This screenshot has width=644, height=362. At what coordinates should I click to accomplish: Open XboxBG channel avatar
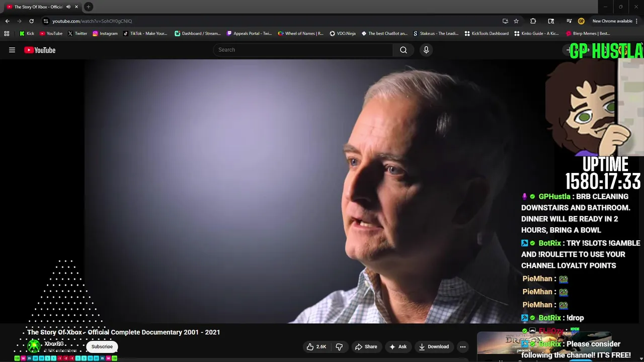(34, 346)
